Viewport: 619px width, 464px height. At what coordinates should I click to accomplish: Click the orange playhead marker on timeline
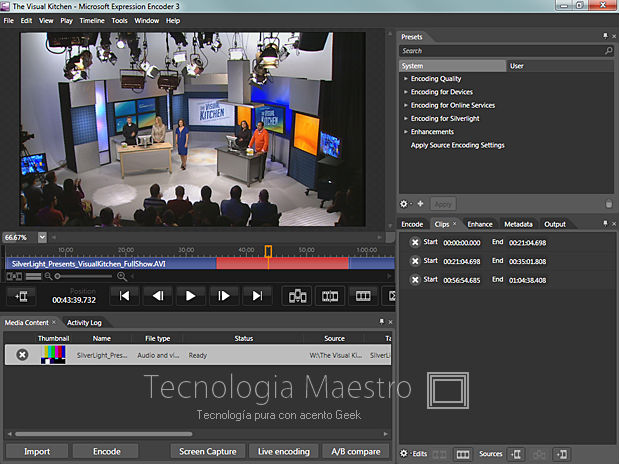pyautogui.click(x=268, y=251)
